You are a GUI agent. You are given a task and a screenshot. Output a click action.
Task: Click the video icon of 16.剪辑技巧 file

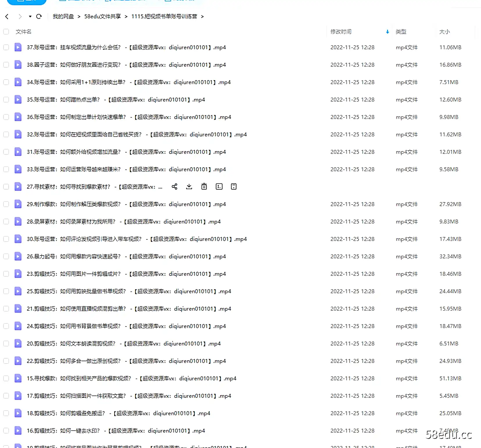(18, 431)
